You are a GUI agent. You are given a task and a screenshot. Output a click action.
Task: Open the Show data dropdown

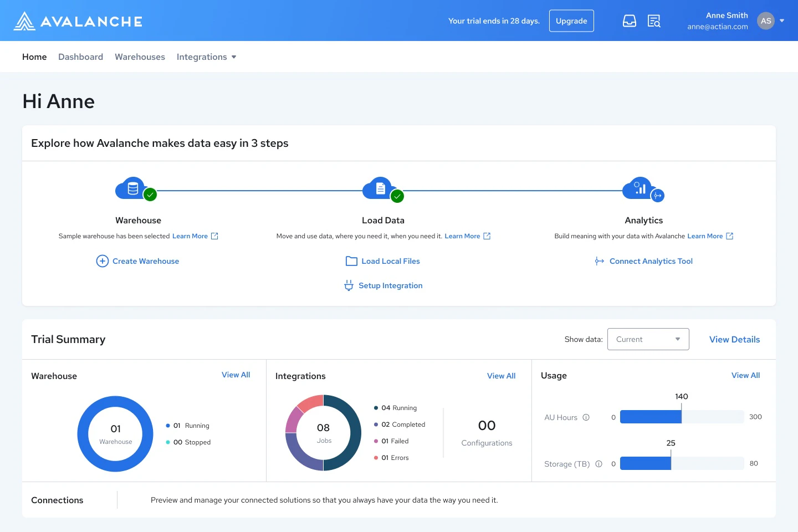648,339
